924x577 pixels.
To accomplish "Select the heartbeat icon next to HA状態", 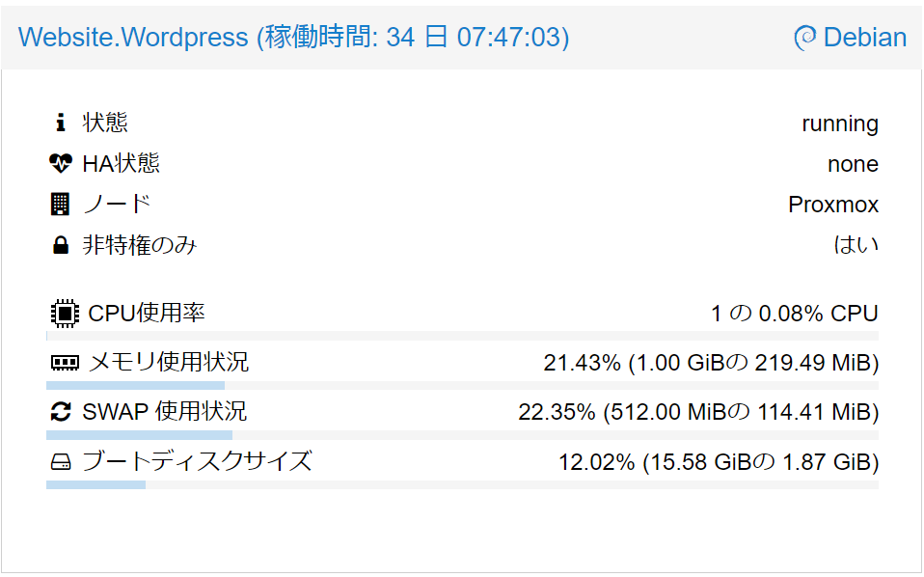I will click(60, 163).
